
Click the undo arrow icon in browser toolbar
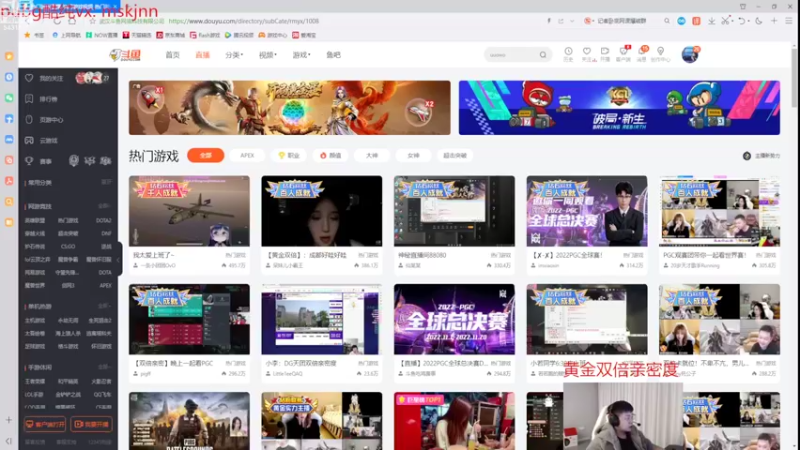point(741,21)
